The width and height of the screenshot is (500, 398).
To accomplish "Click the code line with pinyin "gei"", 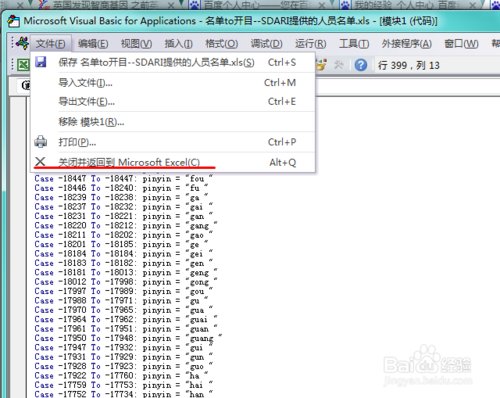I will [x=124, y=254].
